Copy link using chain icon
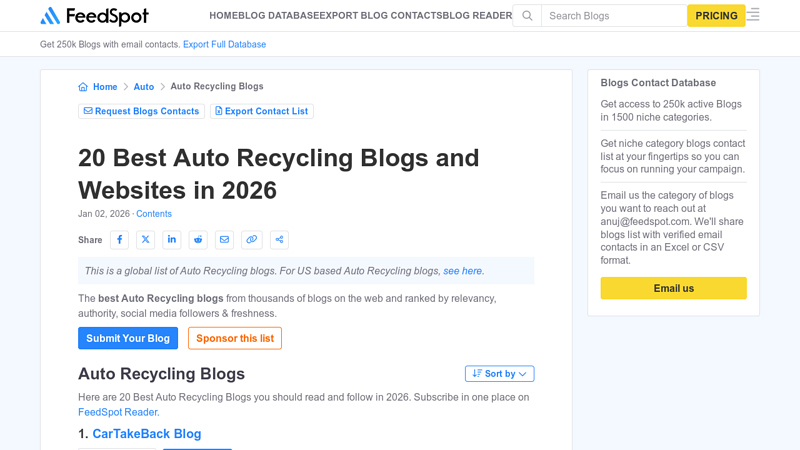Screen dimensions: 800x450 point(252,240)
